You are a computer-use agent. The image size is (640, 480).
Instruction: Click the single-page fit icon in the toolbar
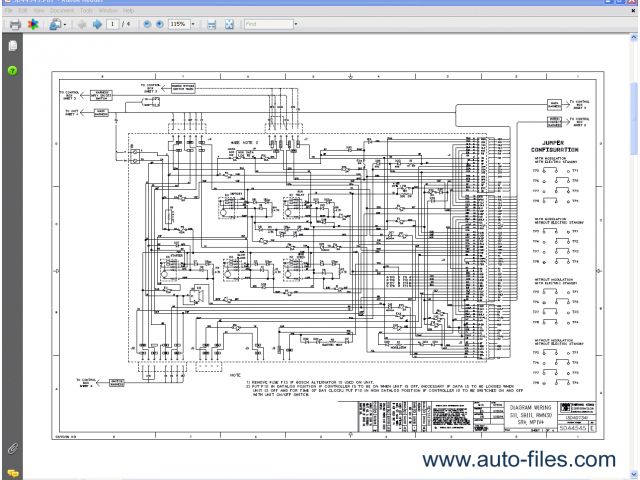coord(212,22)
